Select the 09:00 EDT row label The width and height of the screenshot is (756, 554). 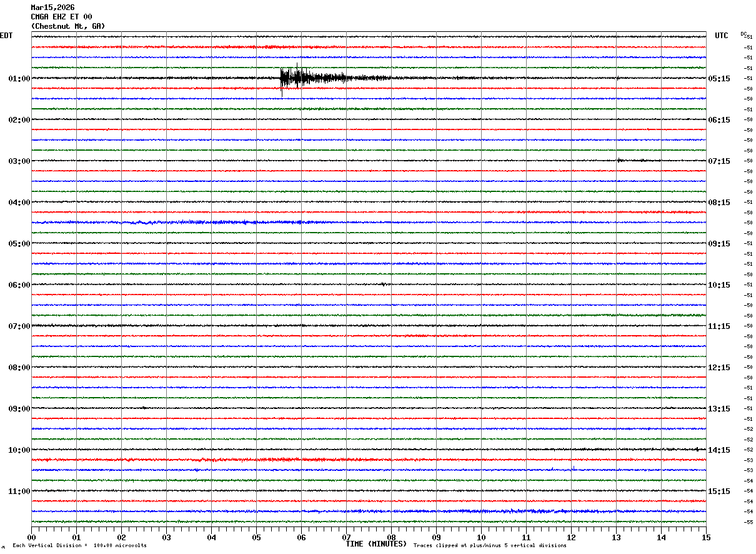pos(19,409)
